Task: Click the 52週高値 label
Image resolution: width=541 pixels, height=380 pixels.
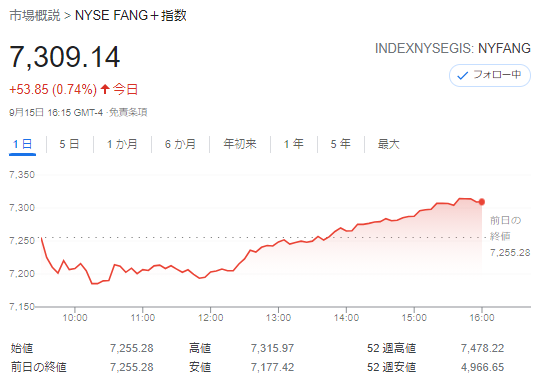Action: (391, 348)
